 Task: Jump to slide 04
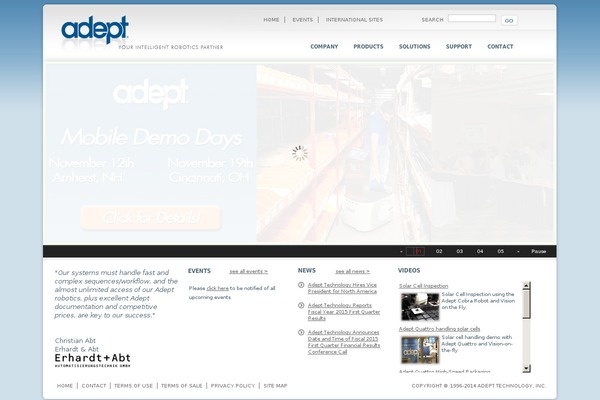pyautogui.click(x=480, y=251)
